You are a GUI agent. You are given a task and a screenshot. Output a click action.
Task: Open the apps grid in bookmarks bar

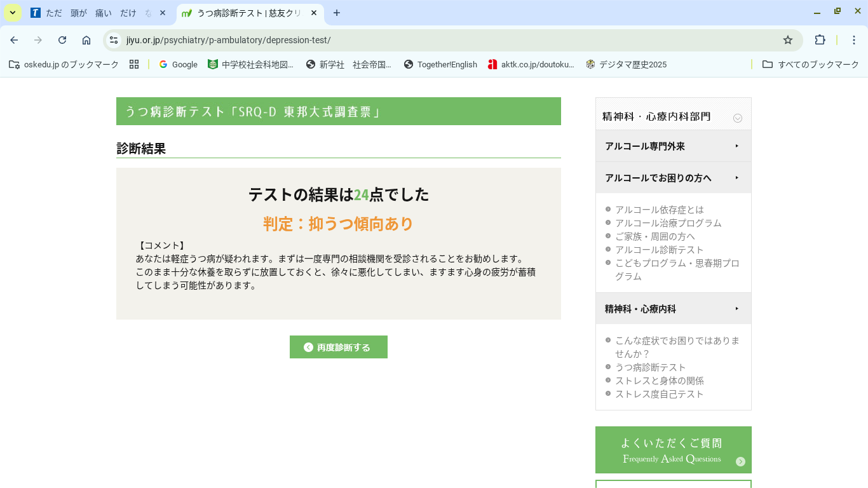133,64
